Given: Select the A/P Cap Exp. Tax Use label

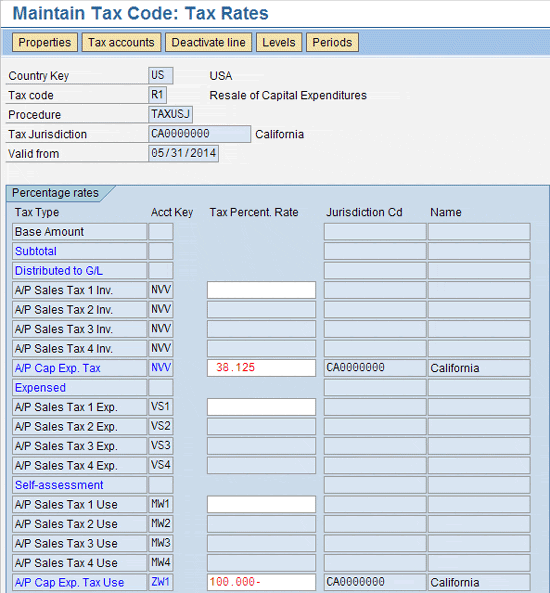Looking at the screenshot, I should (x=79, y=582).
